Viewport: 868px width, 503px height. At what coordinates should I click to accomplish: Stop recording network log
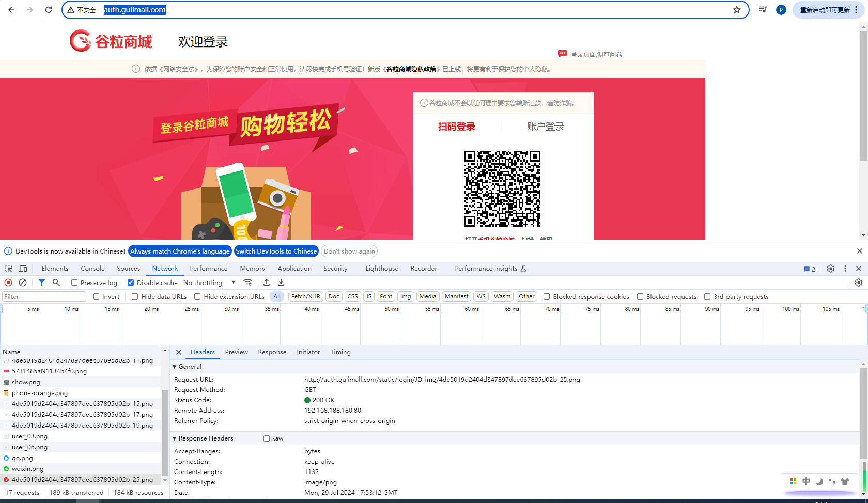8,282
